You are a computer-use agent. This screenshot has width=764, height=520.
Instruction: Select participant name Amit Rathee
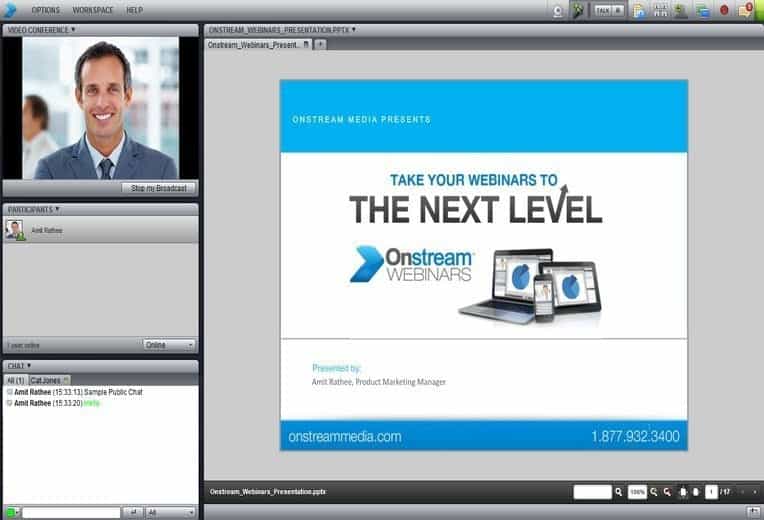click(47, 230)
